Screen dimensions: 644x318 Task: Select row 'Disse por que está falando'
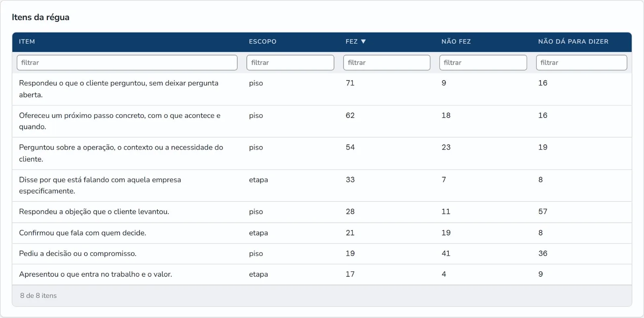(x=322, y=186)
